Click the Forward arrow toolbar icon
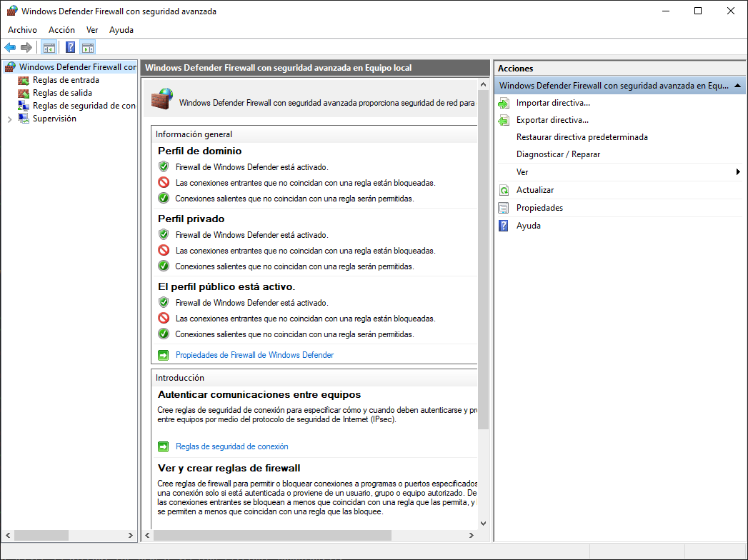 tap(26, 47)
